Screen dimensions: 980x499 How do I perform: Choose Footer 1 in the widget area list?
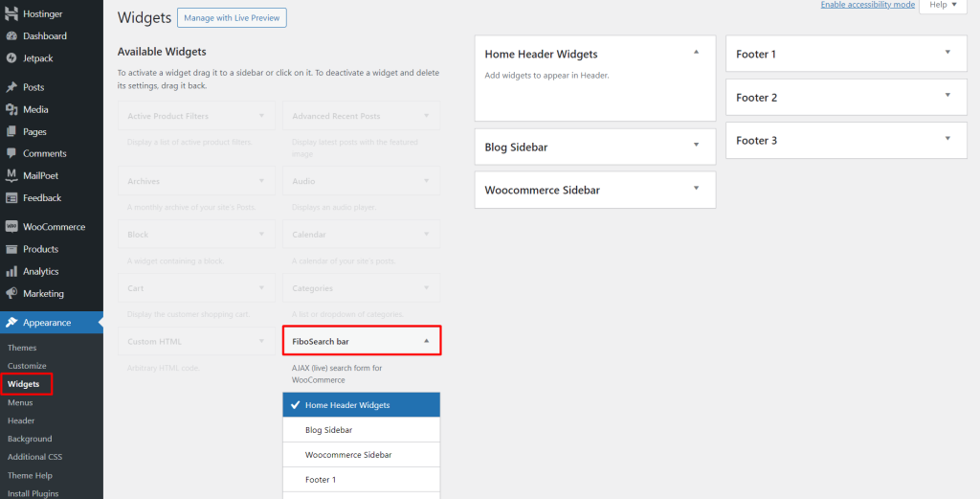click(361, 480)
